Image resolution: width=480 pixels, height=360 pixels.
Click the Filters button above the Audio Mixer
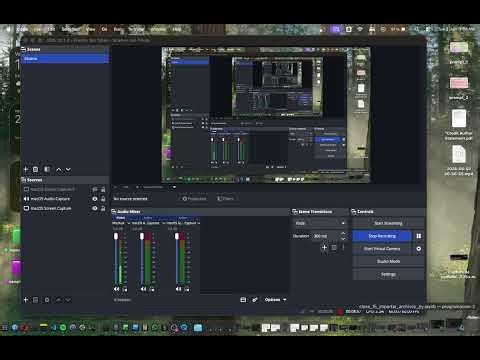click(225, 199)
